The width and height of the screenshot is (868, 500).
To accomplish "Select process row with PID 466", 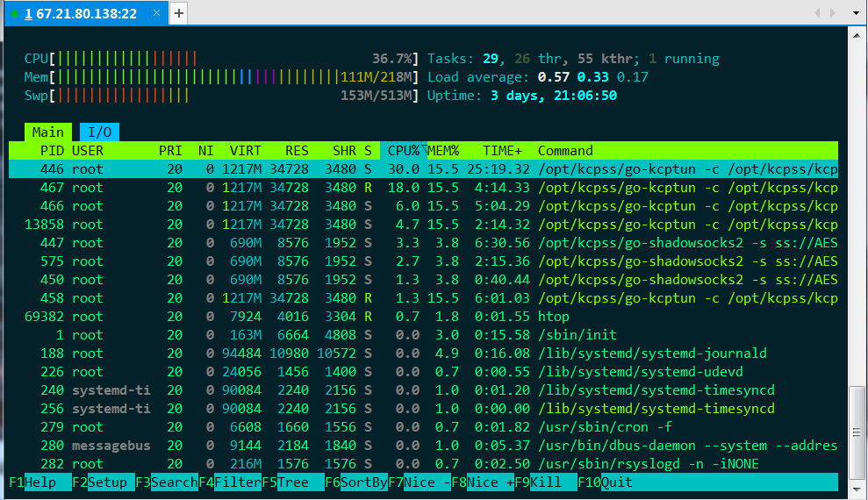I will tap(424, 206).
